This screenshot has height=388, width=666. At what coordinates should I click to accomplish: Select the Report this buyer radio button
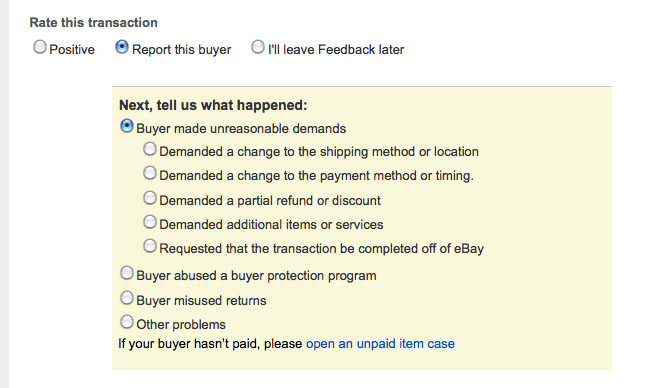[121, 47]
